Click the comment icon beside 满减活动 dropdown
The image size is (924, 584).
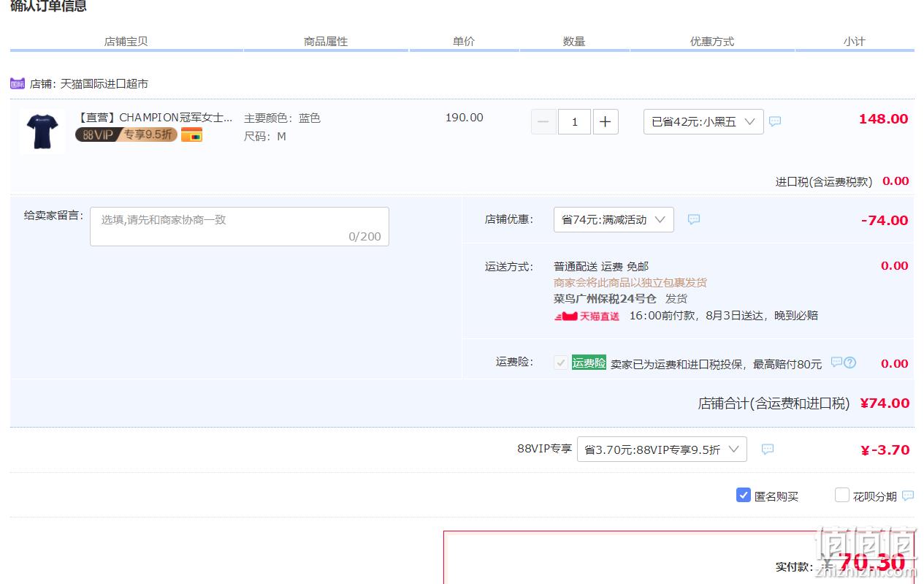tap(694, 219)
